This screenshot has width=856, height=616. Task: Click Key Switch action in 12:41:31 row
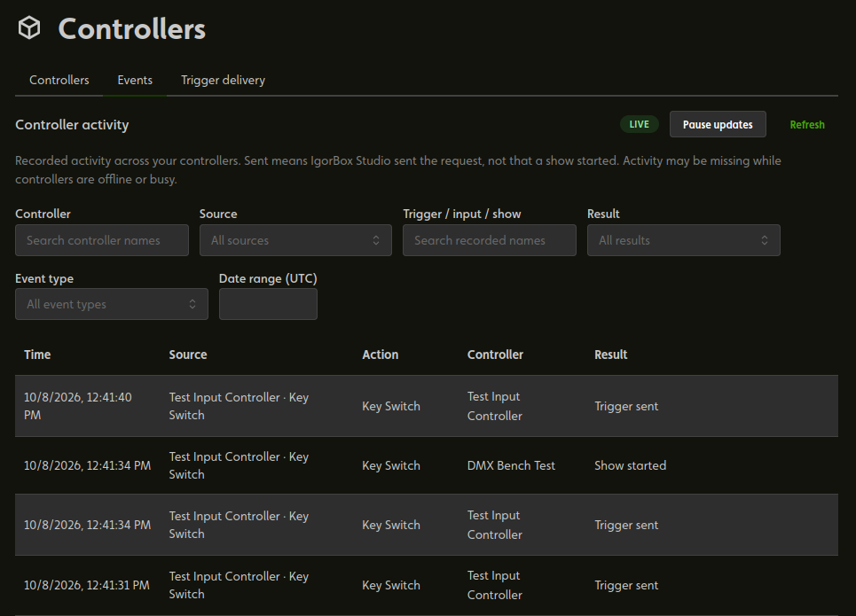click(391, 585)
